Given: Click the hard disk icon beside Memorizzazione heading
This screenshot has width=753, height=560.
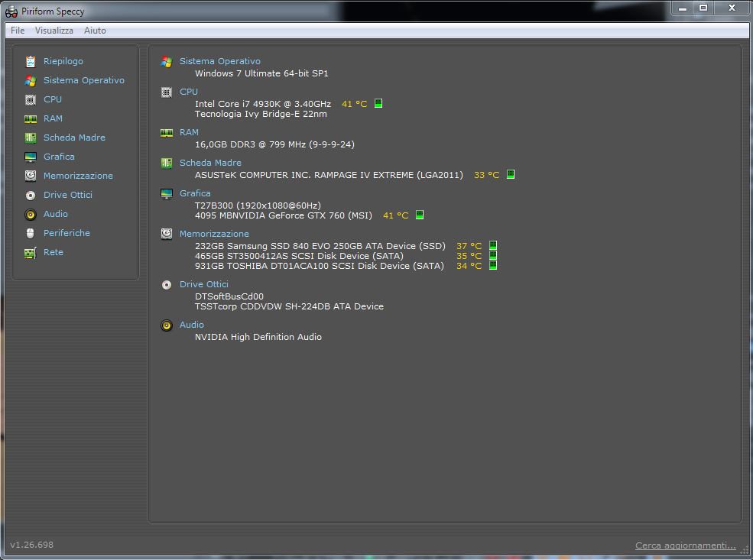Looking at the screenshot, I should [167, 234].
